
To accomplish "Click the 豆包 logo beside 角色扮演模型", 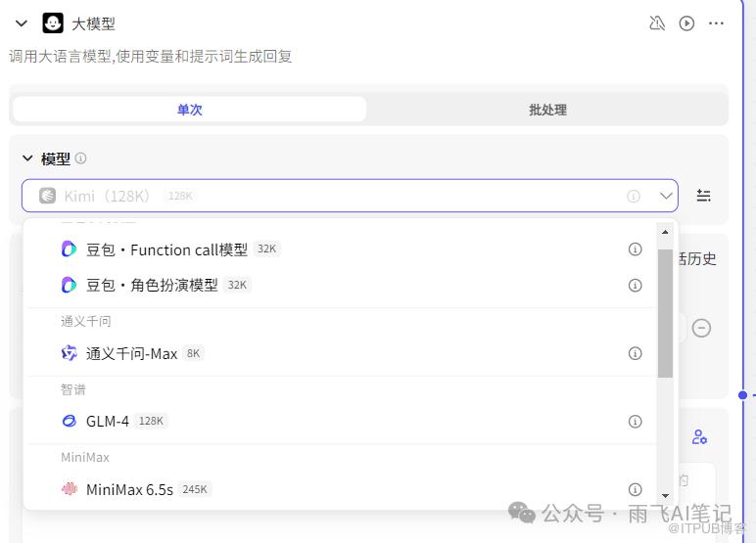I will (69, 286).
